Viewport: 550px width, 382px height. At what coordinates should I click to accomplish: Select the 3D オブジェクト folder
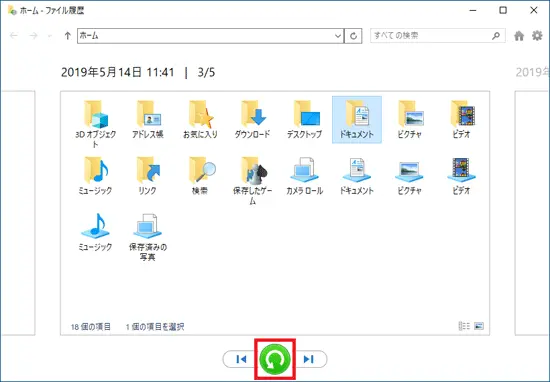[95, 124]
